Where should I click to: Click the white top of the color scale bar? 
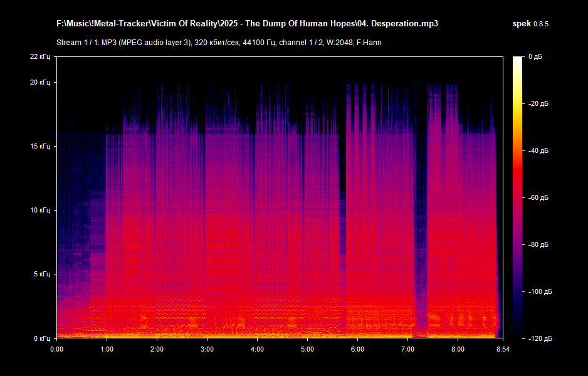[517, 60]
